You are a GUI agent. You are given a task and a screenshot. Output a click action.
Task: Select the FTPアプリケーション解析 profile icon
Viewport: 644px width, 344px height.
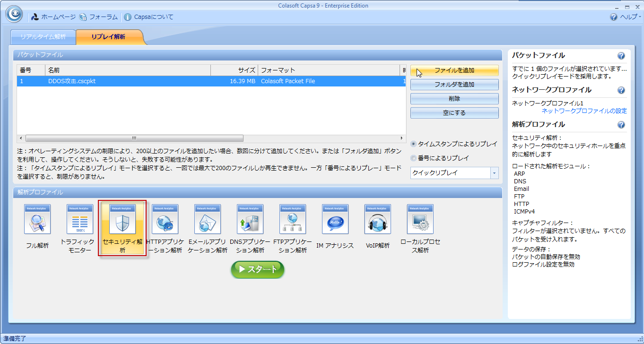(x=292, y=220)
